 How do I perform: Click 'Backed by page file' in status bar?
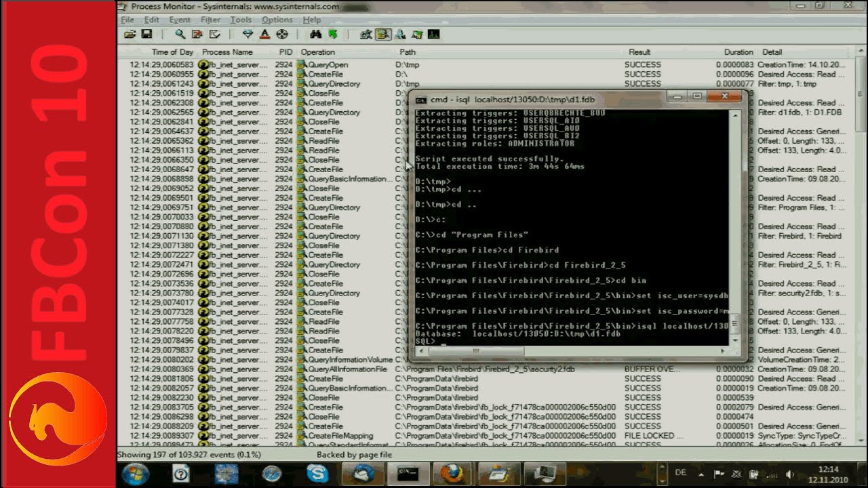(x=354, y=455)
